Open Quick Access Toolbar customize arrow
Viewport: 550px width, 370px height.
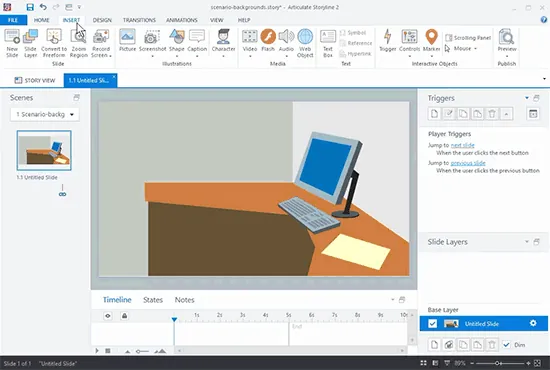tap(79, 7)
